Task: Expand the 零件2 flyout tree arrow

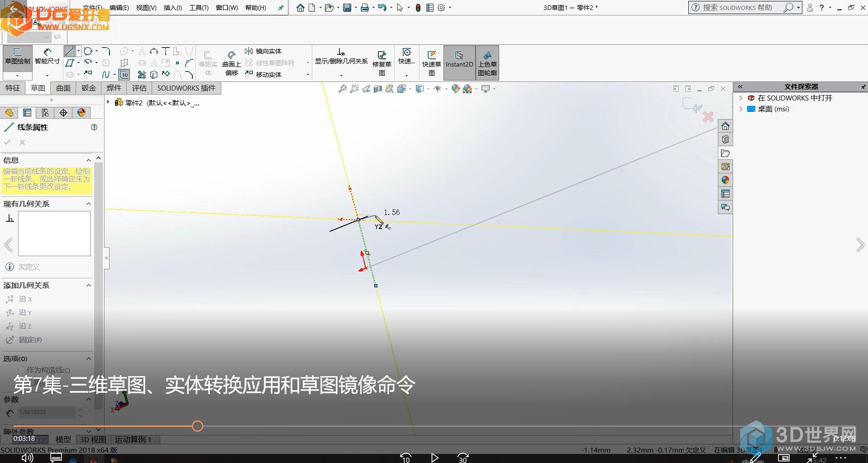Action: click(108, 102)
